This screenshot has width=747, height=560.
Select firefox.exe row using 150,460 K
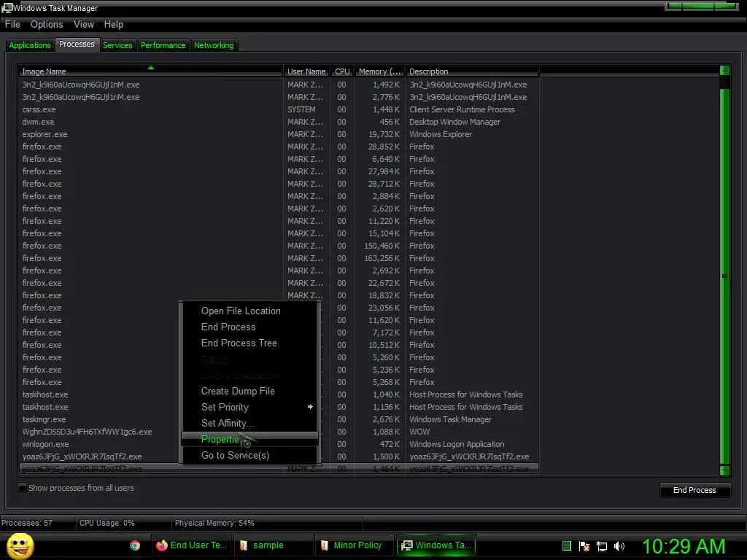coord(278,246)
